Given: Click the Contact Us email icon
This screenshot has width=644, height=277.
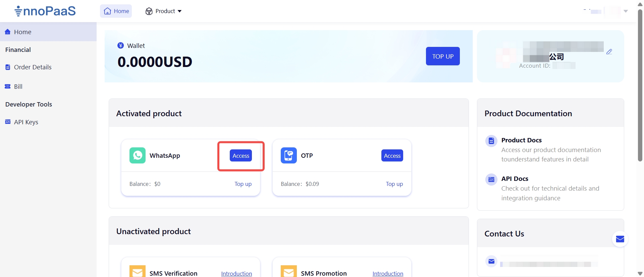Looking at the screenshot, I should pyautogui.click(x=491, y=261).
